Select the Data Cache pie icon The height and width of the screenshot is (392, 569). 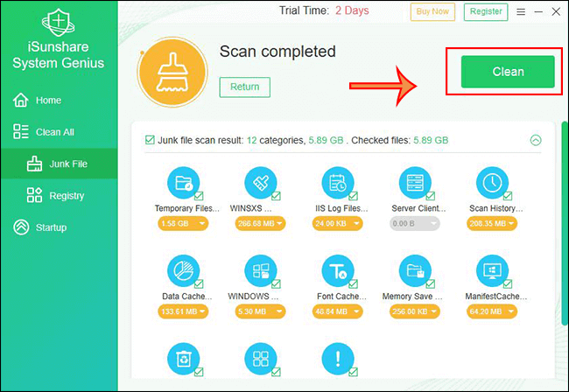tap(183, 270)
